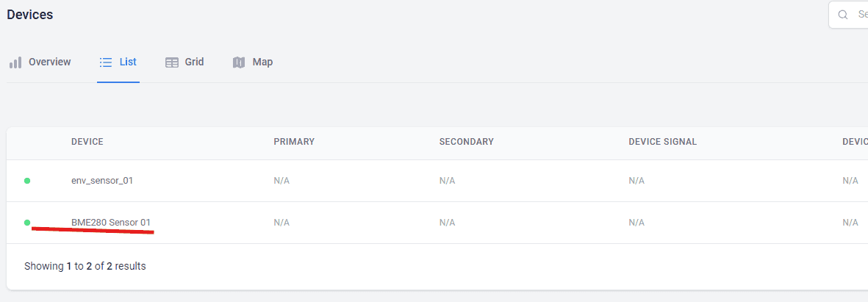Viewport: 868px width, 302px height.
Task: Click the PRIMARY column header
Action: point(294,142)
